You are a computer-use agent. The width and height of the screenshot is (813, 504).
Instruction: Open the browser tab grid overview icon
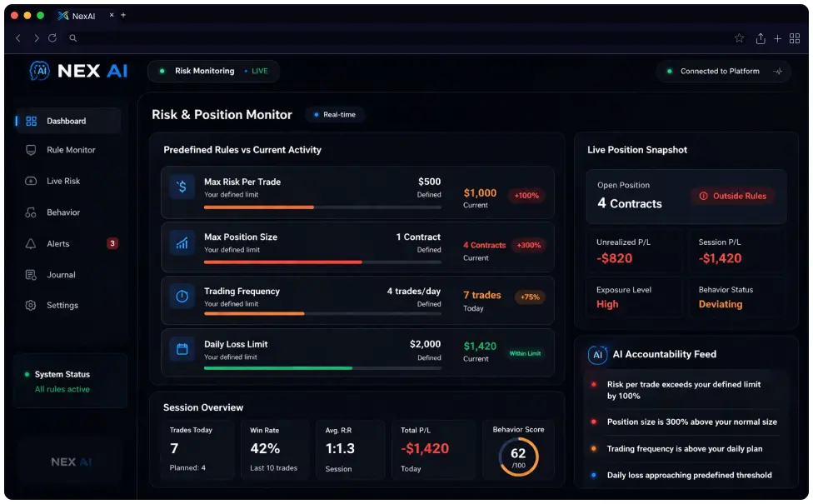tap(795, 38)
